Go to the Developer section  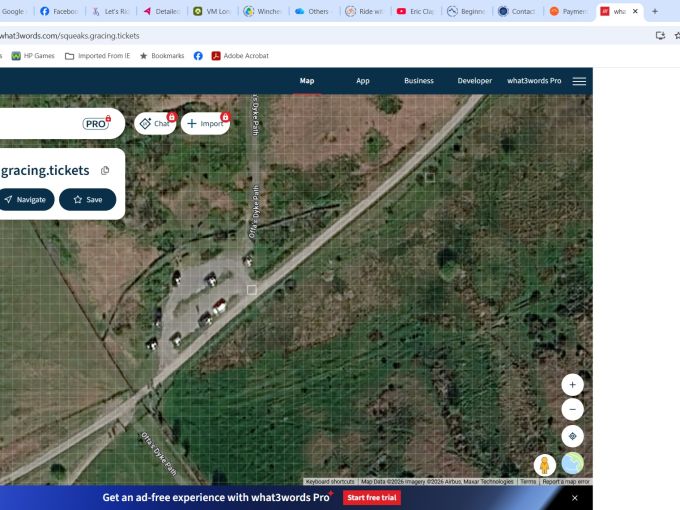tap(474, 81)
